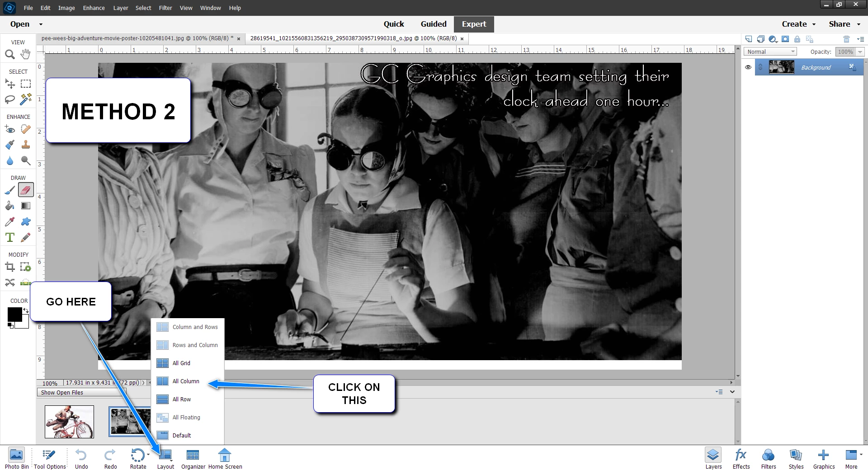Select the Rectangular Marquee tool
The width and height of the screenshot is (868, 470).
(x=26, y=84)
